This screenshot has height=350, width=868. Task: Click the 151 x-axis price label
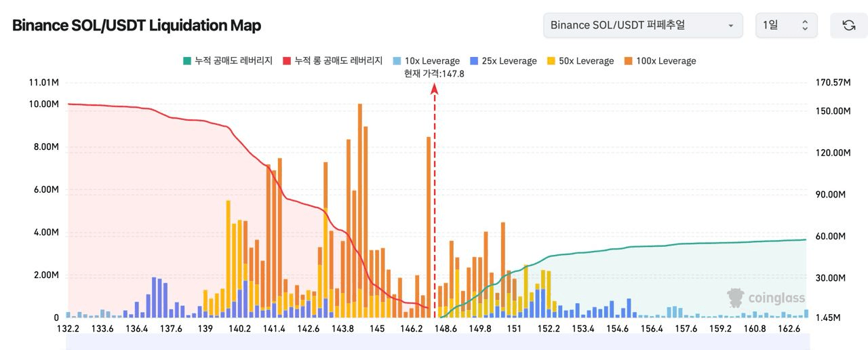pyautogui.click(x=514, y=328)
